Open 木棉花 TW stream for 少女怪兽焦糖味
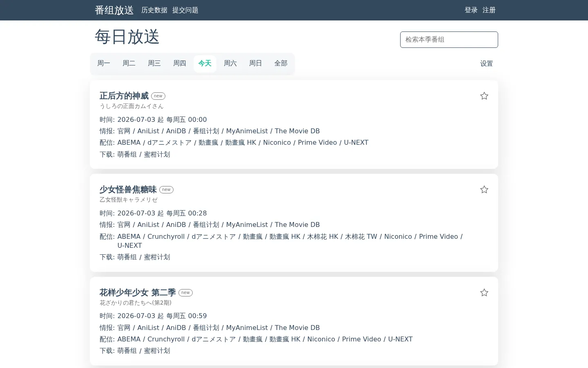588x368 pixels. (361, 237)
